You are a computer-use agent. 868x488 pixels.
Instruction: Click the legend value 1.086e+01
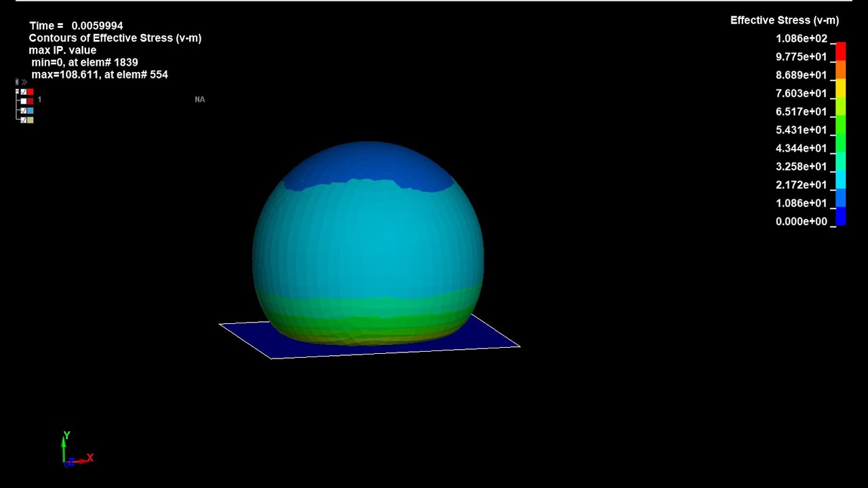[802, 203]
